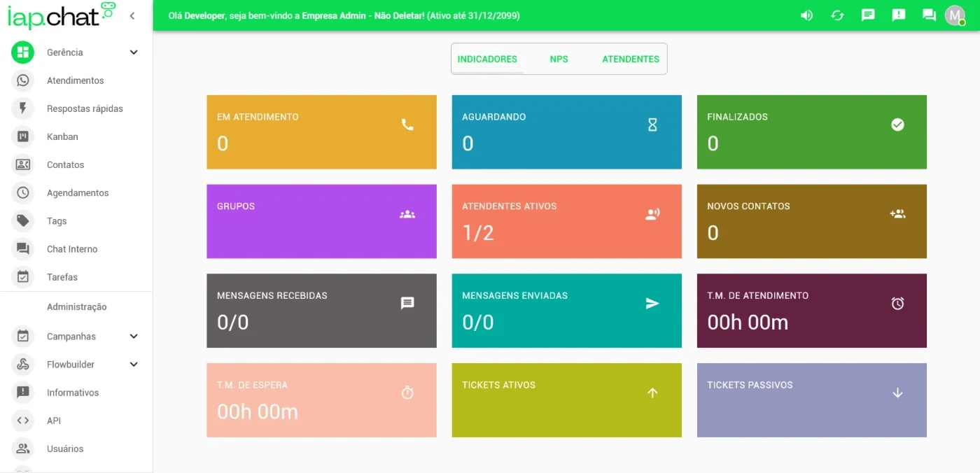Open the API code brackets icon
Screen dimensions: 980x473
(x=23, y=421)
